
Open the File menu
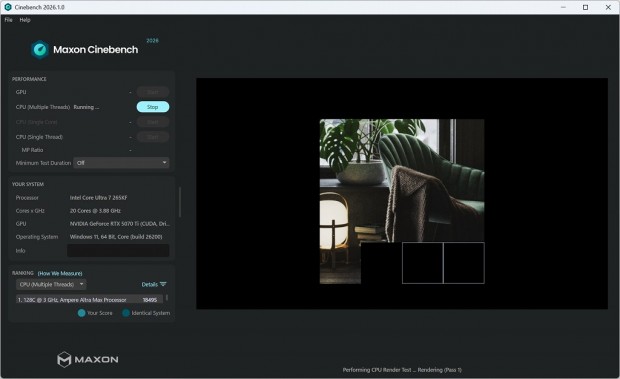pyautogui.click(x=8, y=20)
